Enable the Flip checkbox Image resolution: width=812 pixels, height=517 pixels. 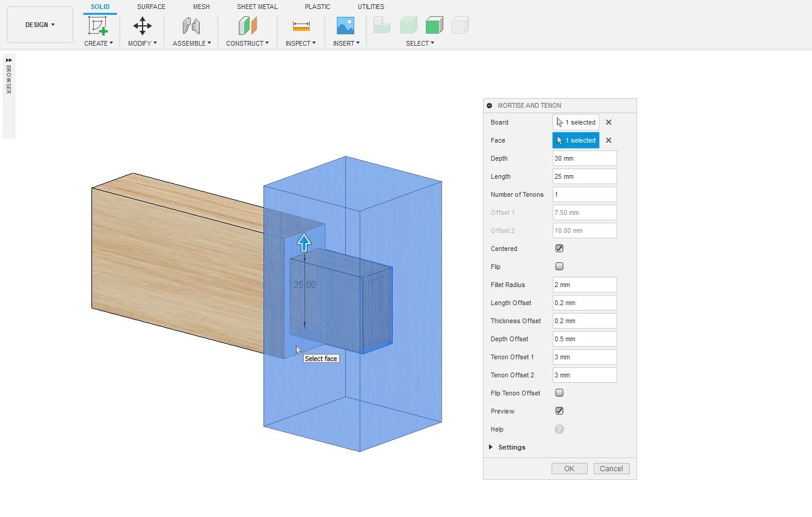tap(559, 267)
